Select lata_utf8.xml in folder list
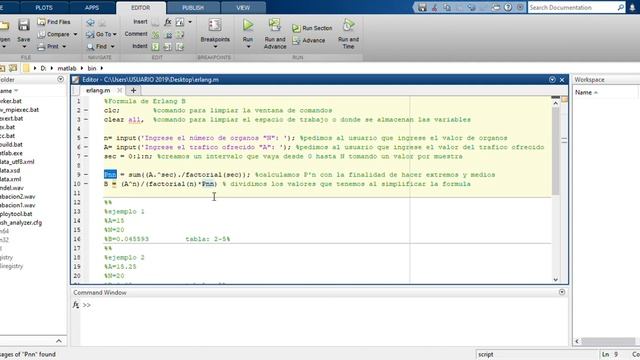Screen dimensions: 640x360 pos(17,162)
